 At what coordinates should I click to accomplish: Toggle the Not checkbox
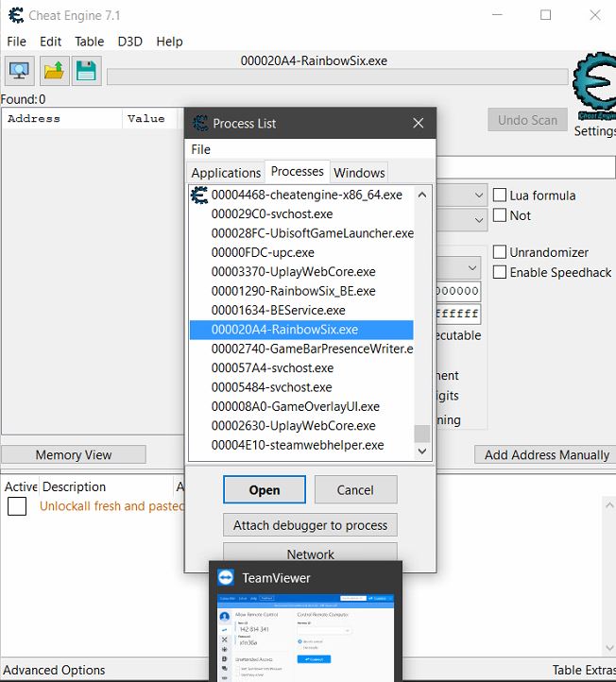point(500,215)
